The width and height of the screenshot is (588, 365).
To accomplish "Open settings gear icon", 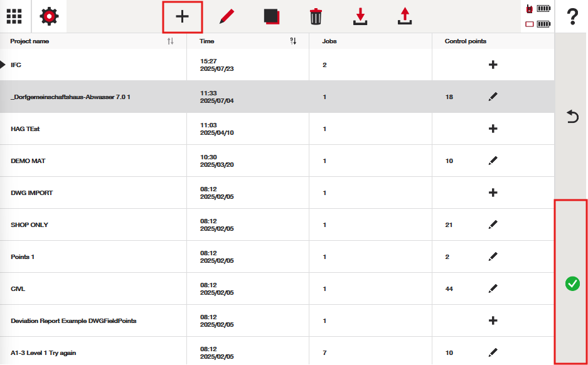I will pos(49,16).
